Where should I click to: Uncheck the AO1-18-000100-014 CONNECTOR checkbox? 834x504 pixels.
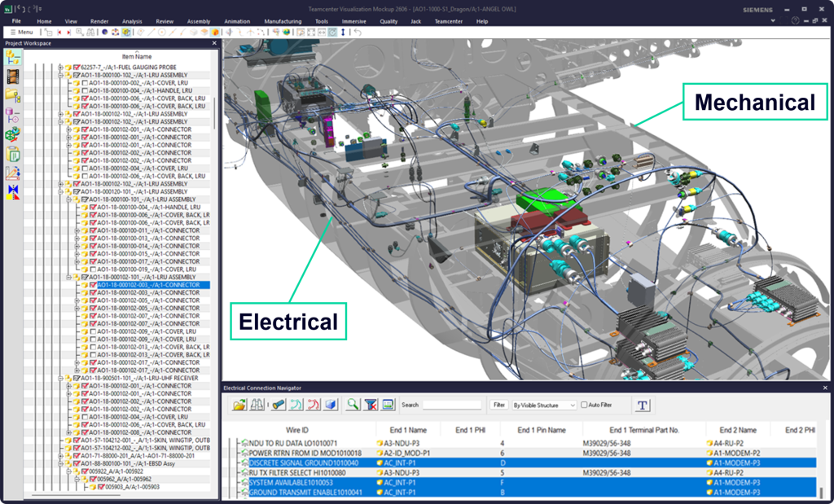pyautogui.click(x=94, y=246)
